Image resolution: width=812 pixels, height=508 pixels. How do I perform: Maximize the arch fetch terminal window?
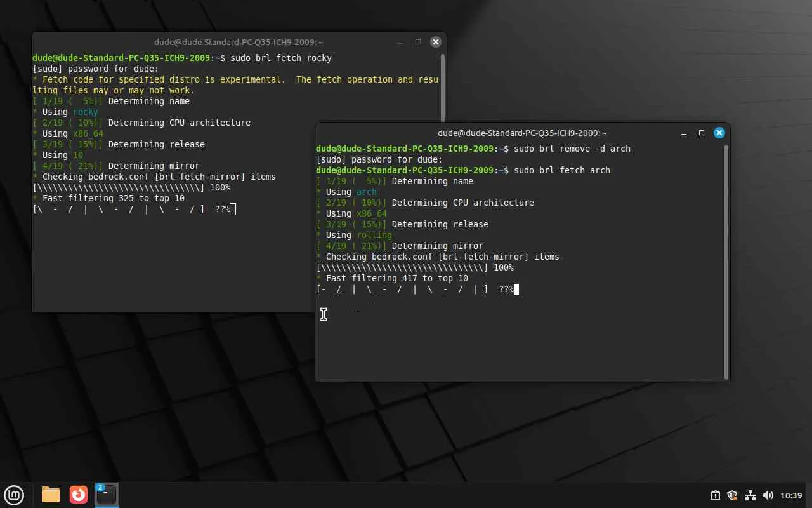pos(701,133)
